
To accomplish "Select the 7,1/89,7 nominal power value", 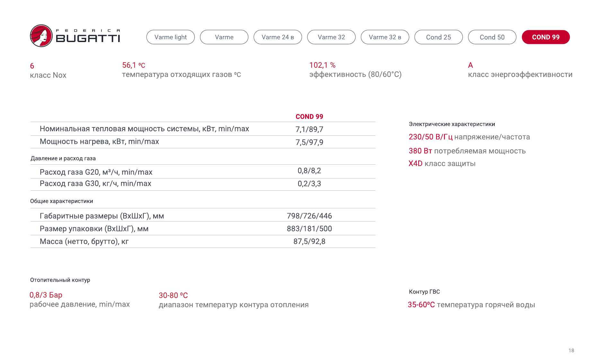I will pyautogui.click(x=309, y=129).
